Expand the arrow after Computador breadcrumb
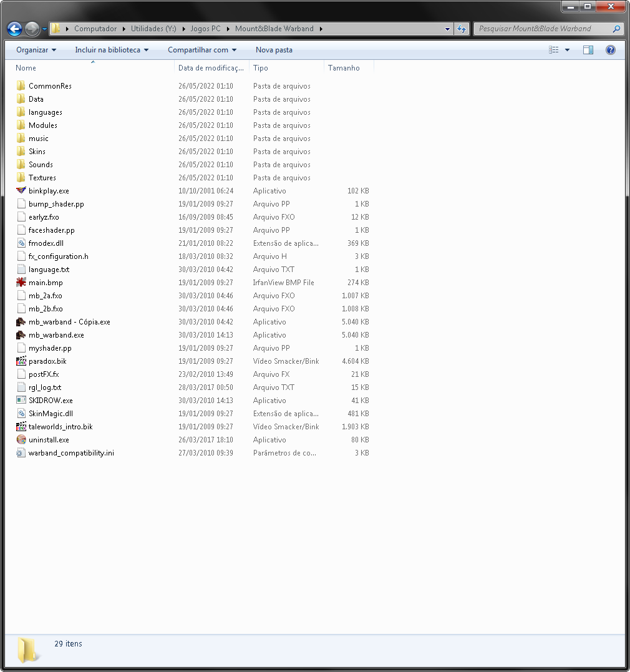Viewport: 630px width, 672px height. pos(124,29)
